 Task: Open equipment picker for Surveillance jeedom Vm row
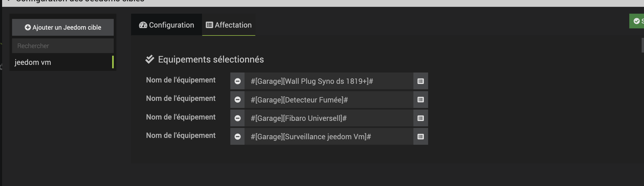(420, 137)
